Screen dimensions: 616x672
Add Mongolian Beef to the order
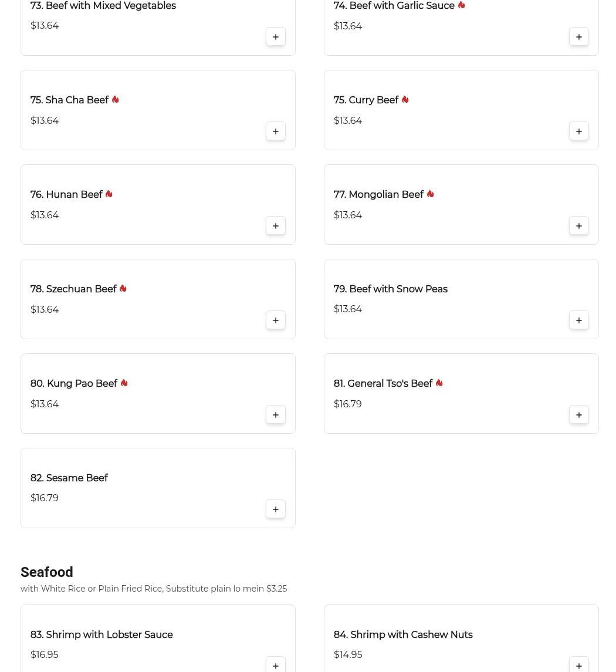pos(579,226)
